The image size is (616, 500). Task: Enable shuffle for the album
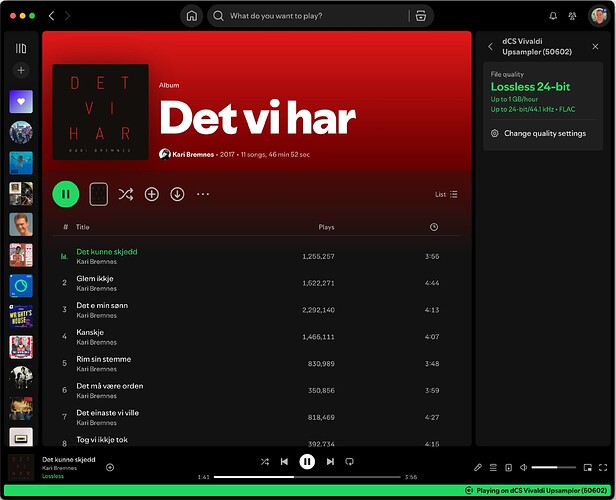(126, 194)
